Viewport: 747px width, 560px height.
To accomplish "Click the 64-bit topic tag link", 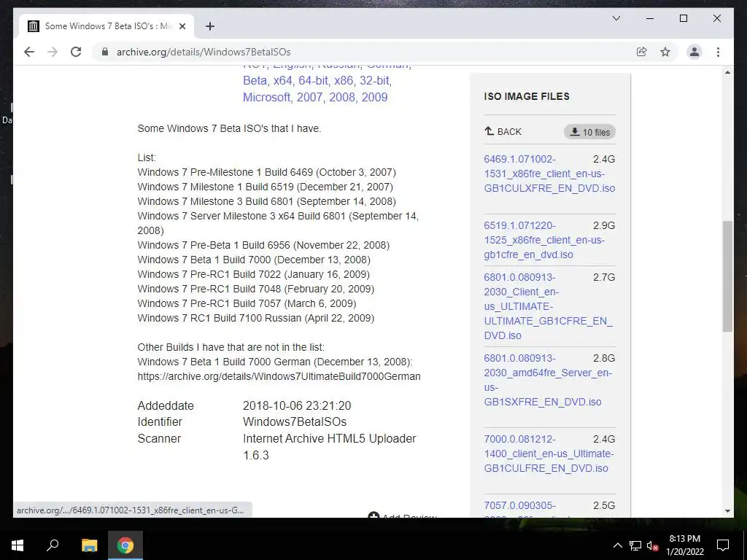I will pos(313,80).
